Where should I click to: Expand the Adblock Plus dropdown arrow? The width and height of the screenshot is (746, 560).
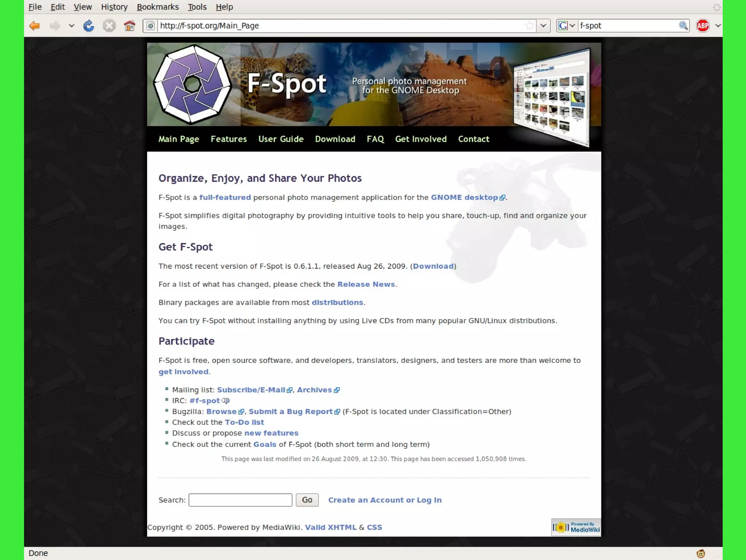coord(718,26)
